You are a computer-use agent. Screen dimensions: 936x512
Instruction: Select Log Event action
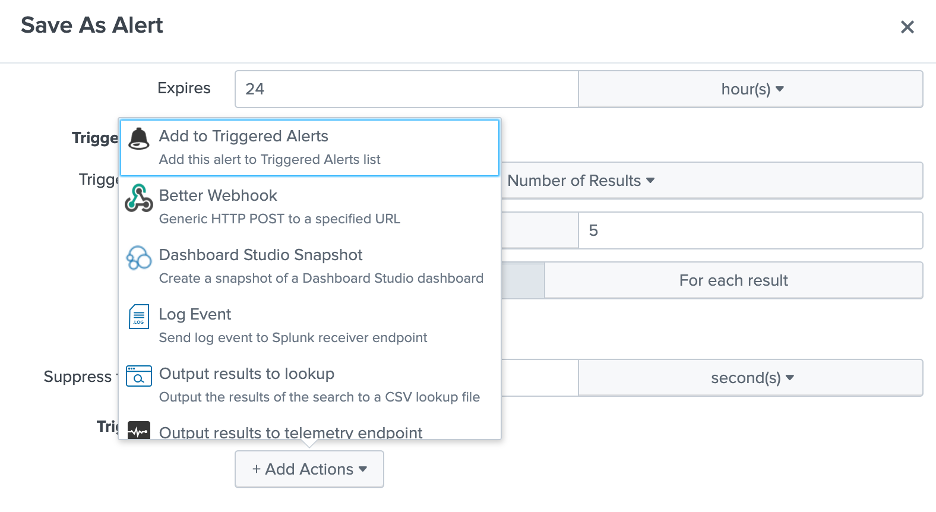[309, 325]
